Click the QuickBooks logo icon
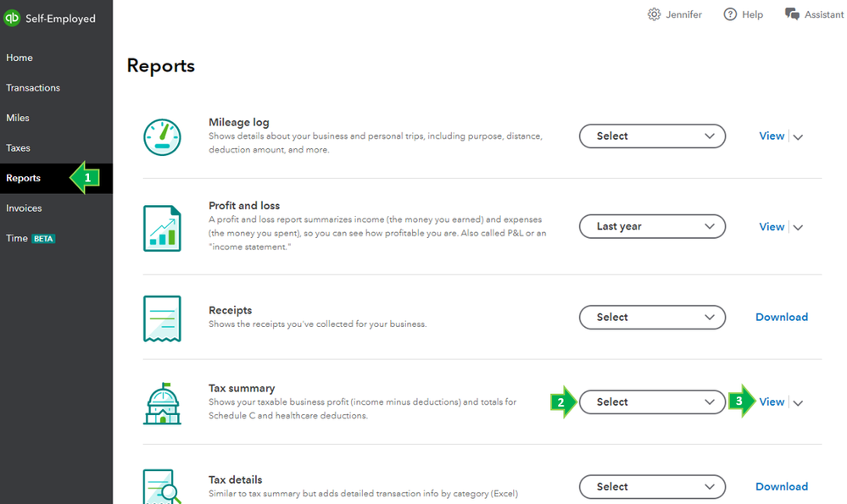The image size is (847, 504). [12, 19]
